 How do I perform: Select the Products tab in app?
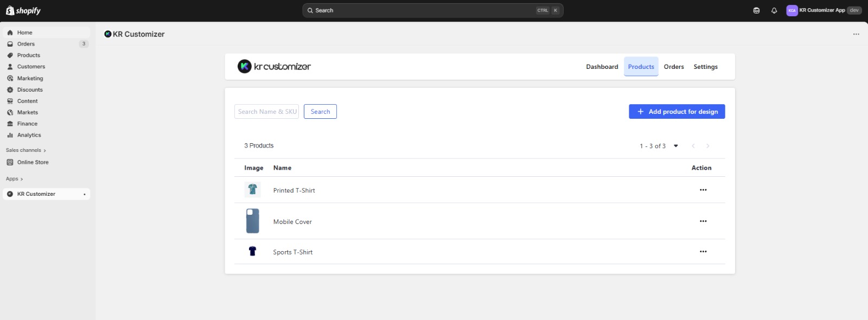pos(641,67)
